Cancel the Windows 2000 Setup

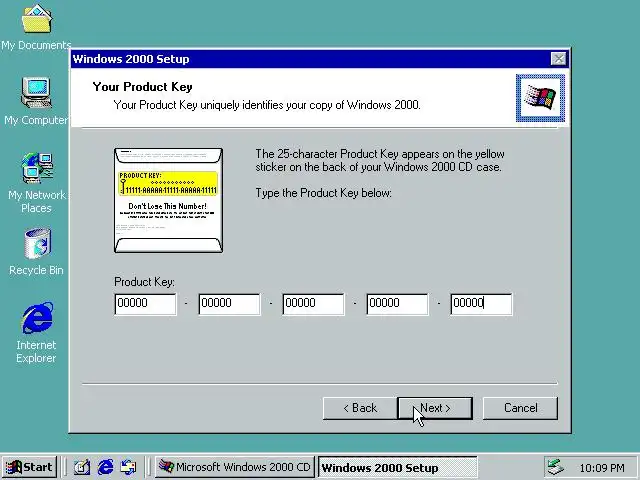520,408
